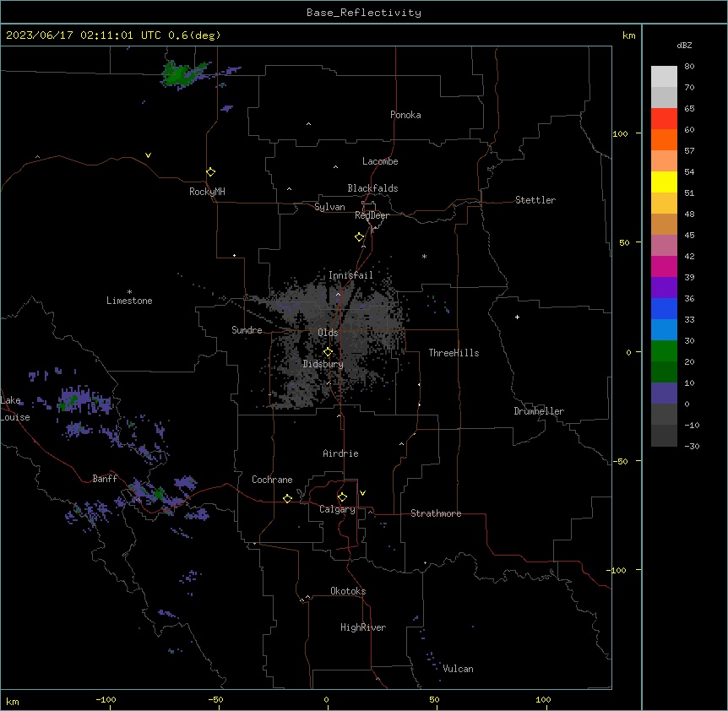Screen dimensions: 728x711
Task: Click the km unit label at bottom-left
Action: pos(13,701)
